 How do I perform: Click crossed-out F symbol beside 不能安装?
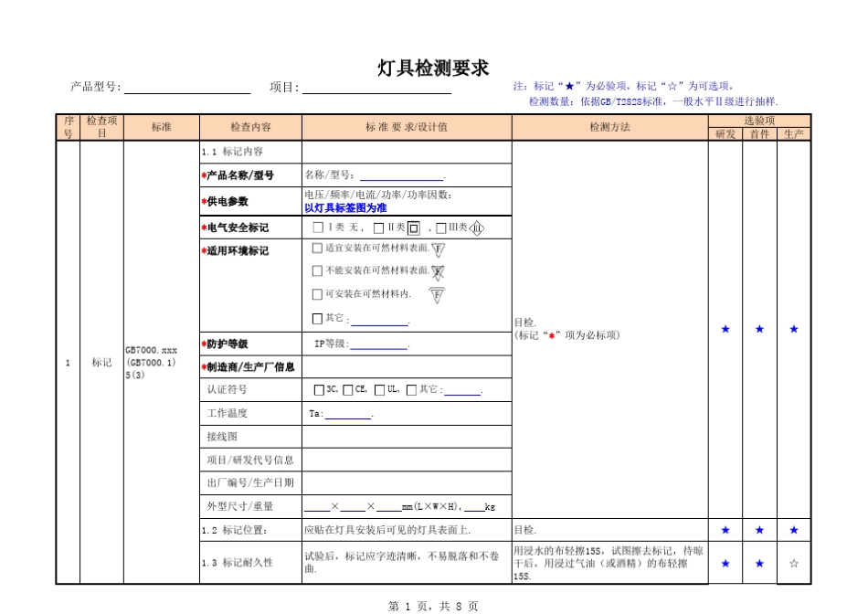(x=438, y=272)
